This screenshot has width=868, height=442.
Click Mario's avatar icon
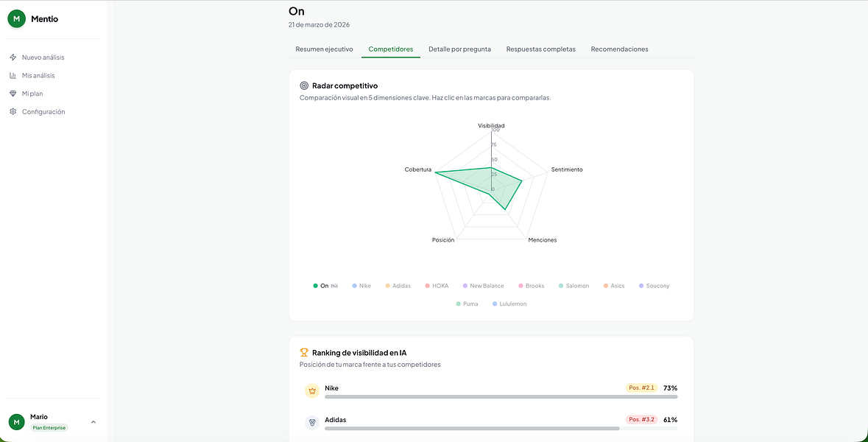(17, 422)
